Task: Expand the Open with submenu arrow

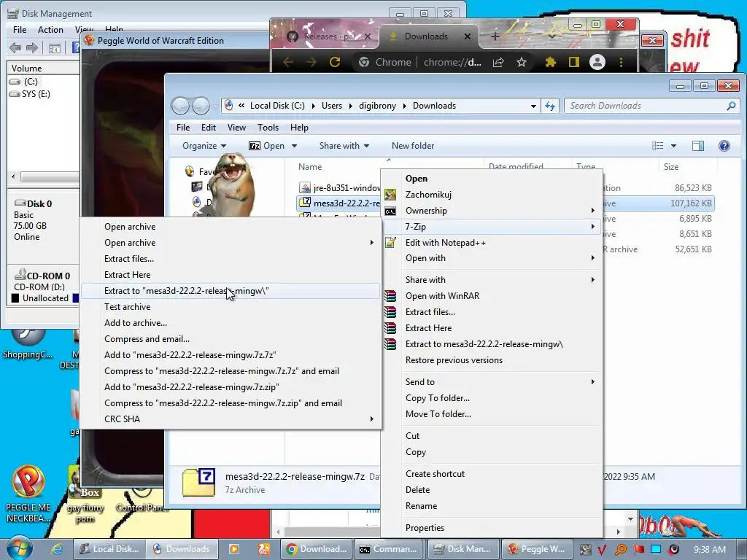Action: pyautogui.click(x=592, y=257)
